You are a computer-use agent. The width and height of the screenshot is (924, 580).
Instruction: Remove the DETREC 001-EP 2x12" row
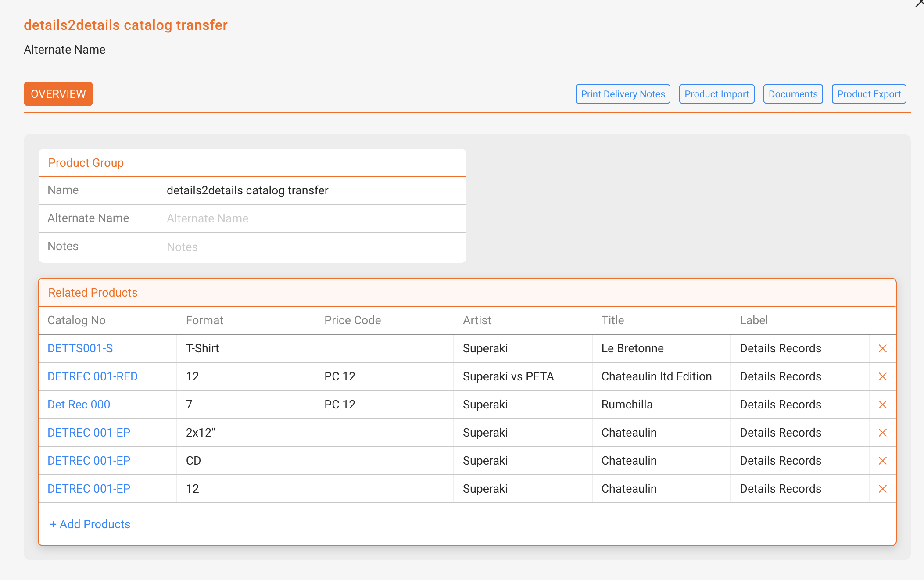click(x=883, y=433)
